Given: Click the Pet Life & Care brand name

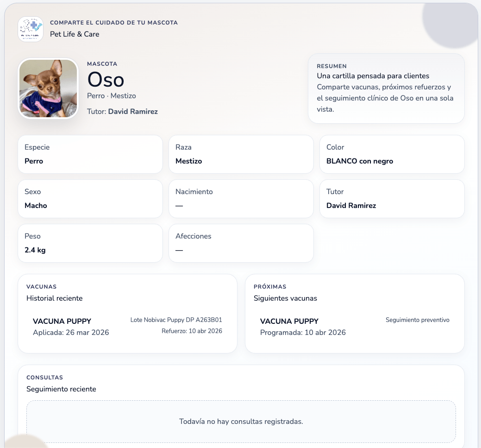Looking at the screenshot, I should (x=75, y=34).
